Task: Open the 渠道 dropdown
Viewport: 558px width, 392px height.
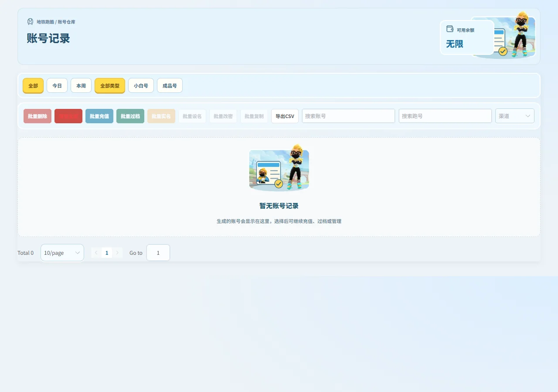Action: (515, 116)
